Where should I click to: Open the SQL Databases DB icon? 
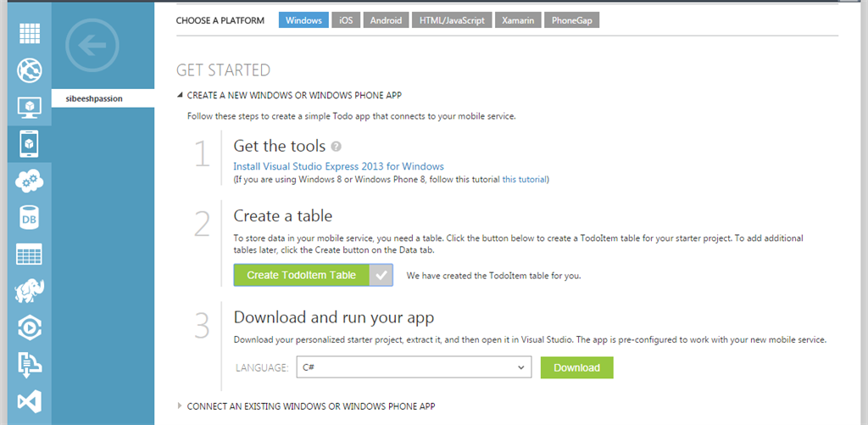(30, 217)
